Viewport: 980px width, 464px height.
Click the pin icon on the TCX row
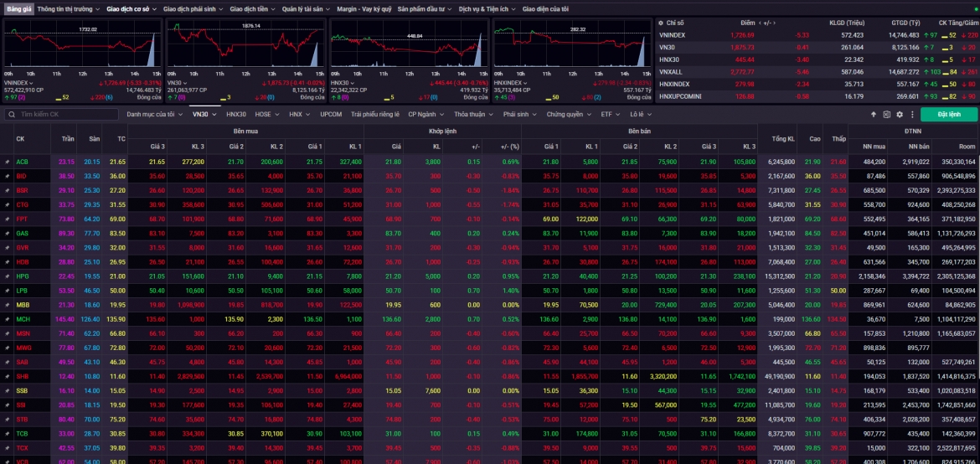click(x=8, y=448)
